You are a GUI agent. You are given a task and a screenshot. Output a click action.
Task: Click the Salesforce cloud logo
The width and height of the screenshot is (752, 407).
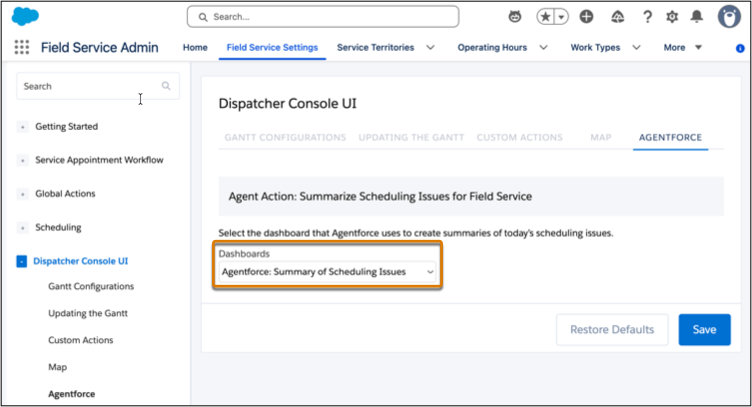pos(25,16)
